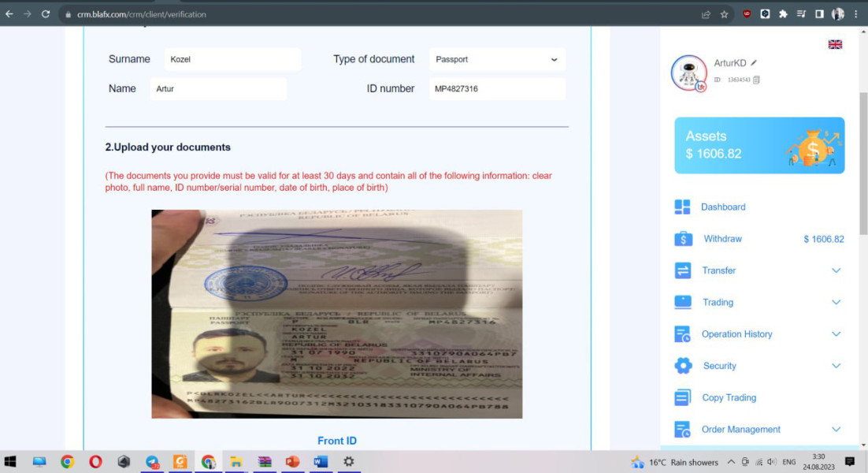Open PowerPoint from taskbar

pyautogui.click(x=292, y=461)
